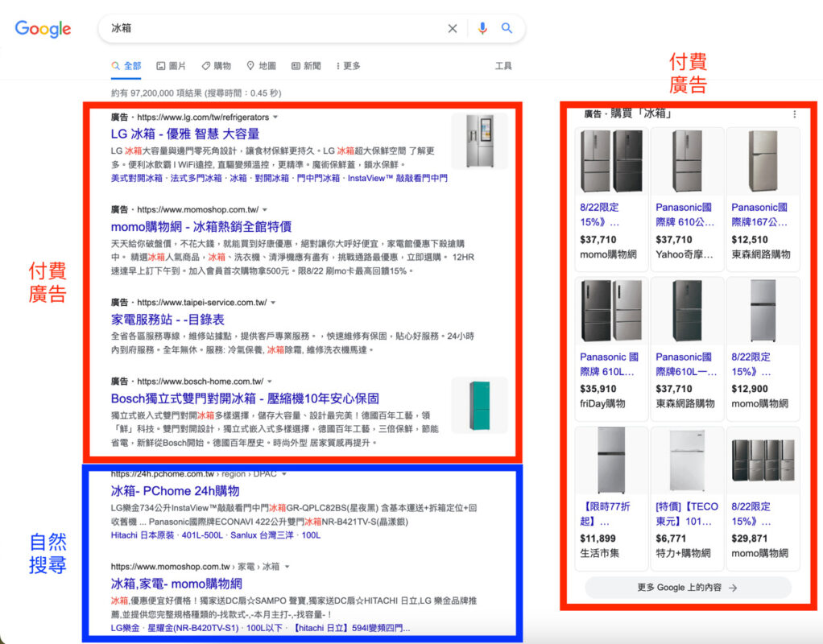The width and height of the screenshot is (823, 644).
Task: Switch to the 圖片 tab
Action: [171, 66]
